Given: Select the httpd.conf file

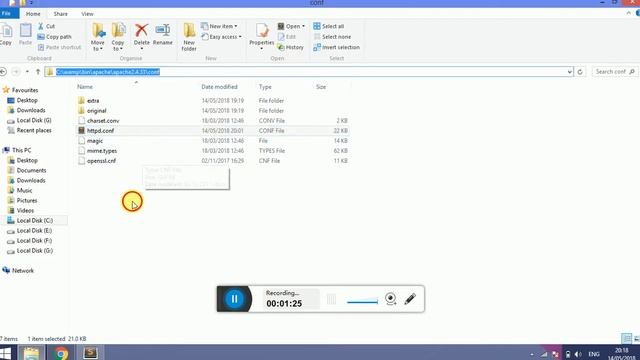Looking at the screenshot, I should click(100, 131).
